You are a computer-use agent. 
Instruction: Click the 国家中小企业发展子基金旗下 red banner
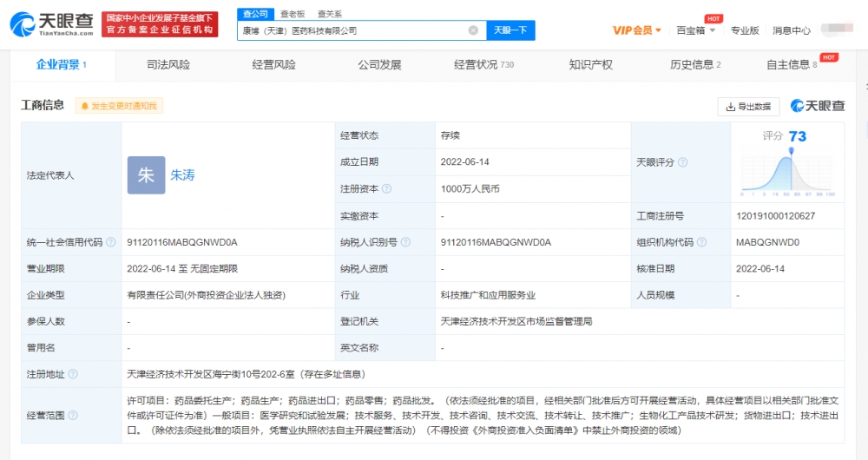click(160, 24)
